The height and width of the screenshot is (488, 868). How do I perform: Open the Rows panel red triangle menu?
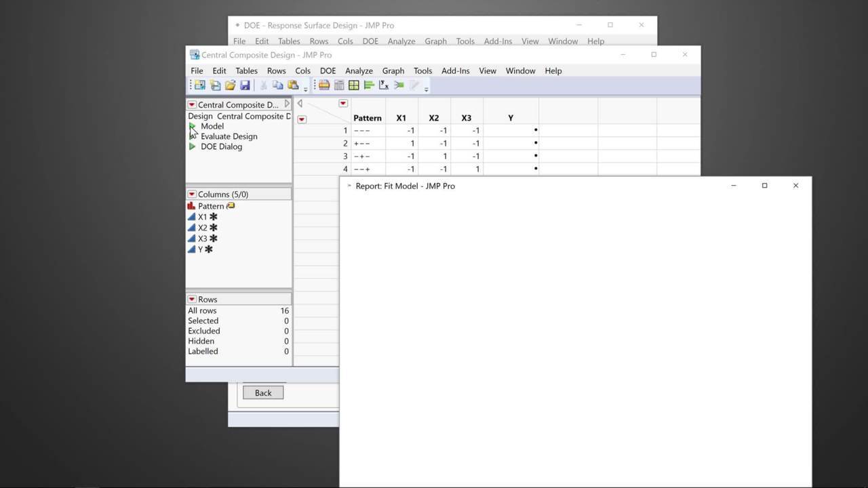pos(192,300)
